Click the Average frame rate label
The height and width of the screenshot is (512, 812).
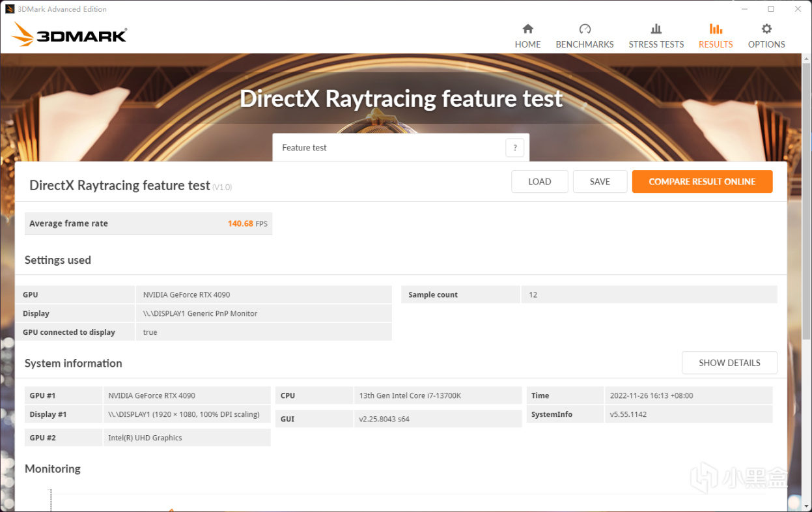[x=68, y=223]
